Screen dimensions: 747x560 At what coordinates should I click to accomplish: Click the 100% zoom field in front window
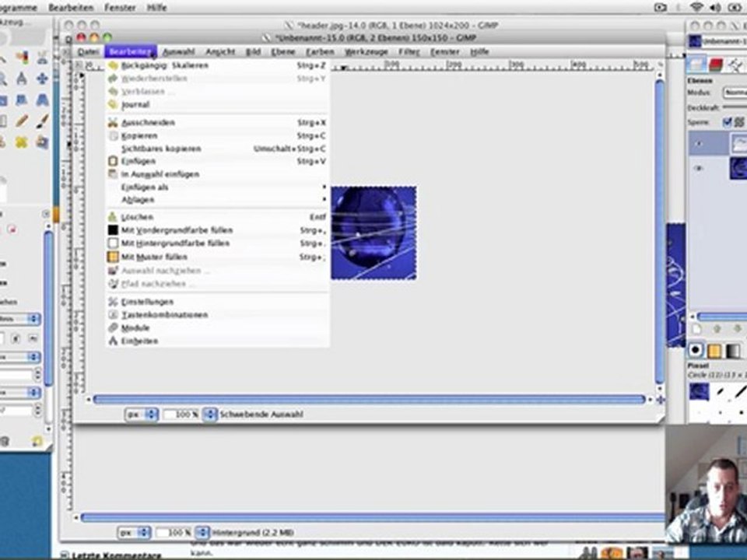click(x=181, y=415)
